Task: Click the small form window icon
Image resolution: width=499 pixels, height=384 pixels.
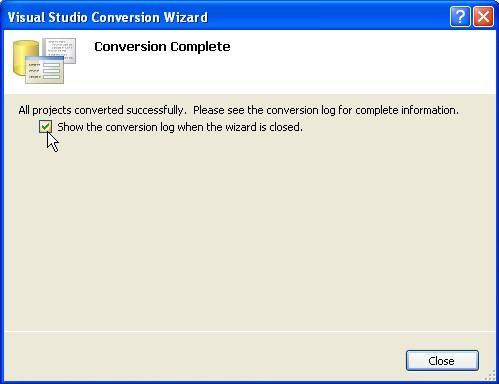Action: [x=44, y=70]
